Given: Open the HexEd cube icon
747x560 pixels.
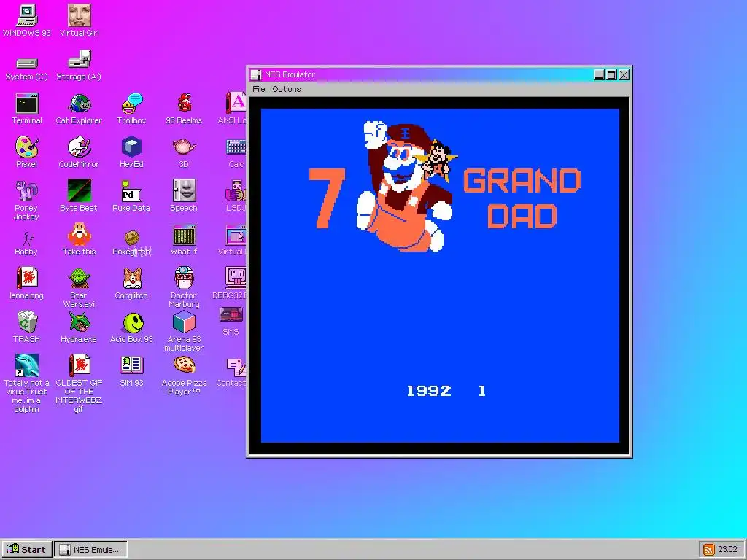Looking at the screenshot, I should pos(131,147).
